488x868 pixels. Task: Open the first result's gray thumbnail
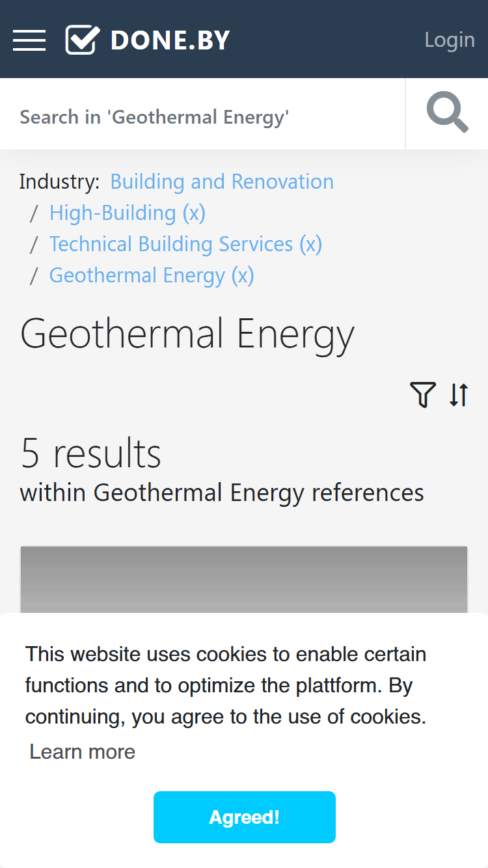pyautogui.click(x=244, y=579)
